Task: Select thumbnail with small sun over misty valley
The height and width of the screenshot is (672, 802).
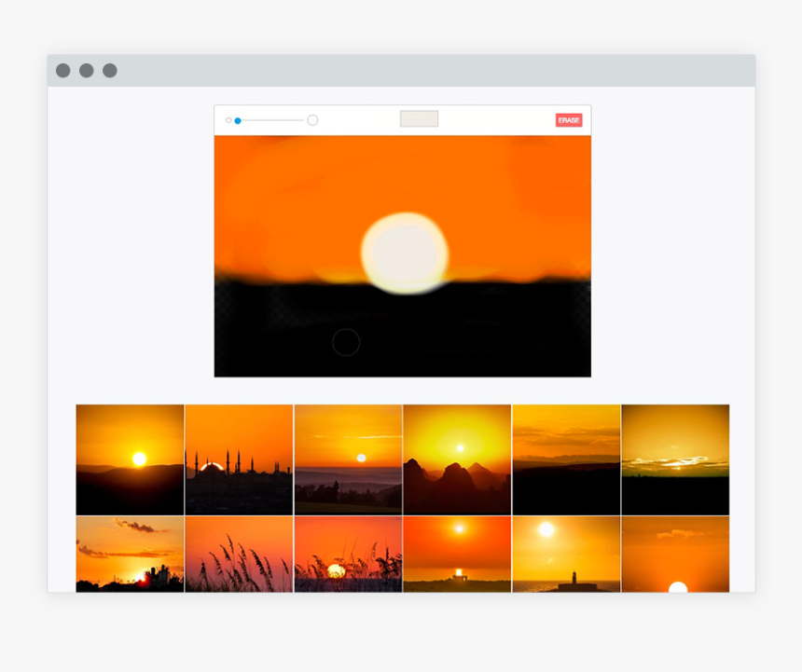Action: coord(348,459)
